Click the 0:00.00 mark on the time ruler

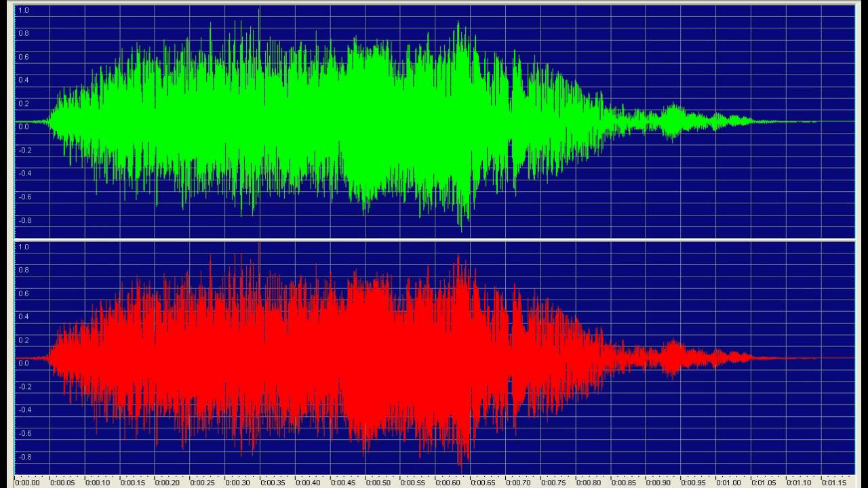coord(27,483)
